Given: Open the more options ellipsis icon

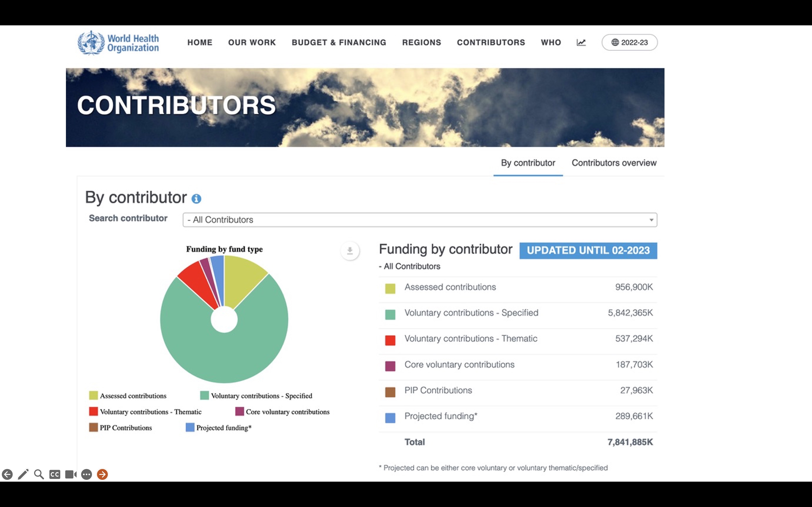Looking at the screenshot, I should point(87,474).
